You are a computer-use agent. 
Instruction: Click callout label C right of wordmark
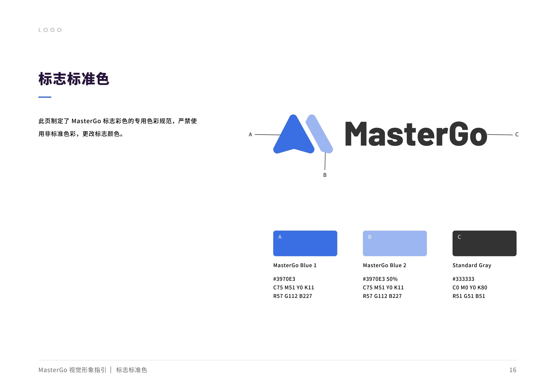tap(517, 134)
